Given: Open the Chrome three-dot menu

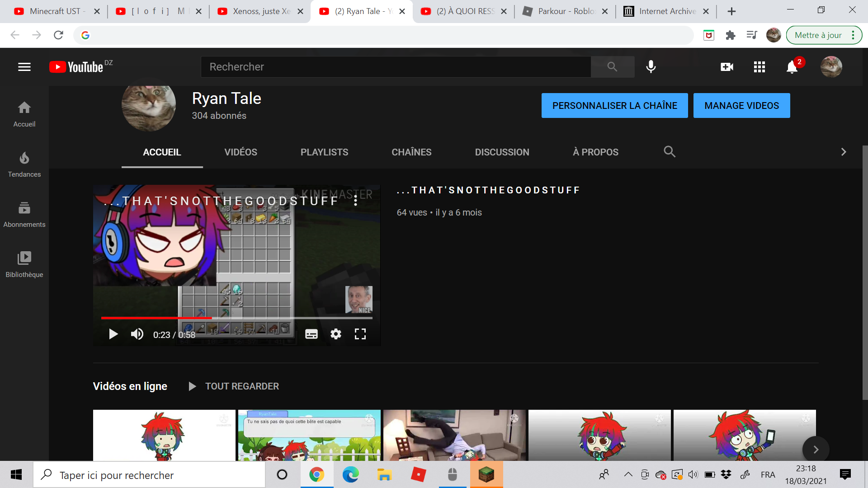Looking at the screenshot, I should (x=853, y=35).
